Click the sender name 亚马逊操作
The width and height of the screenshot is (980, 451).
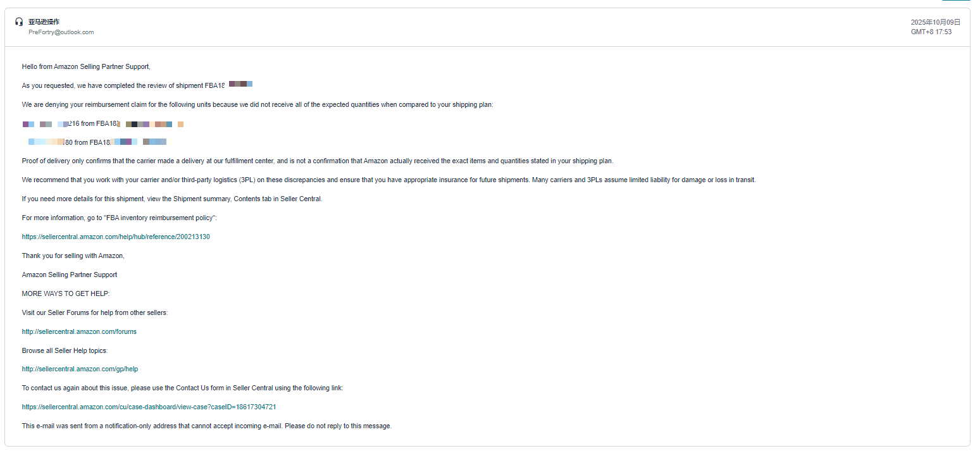coord(44,22)
